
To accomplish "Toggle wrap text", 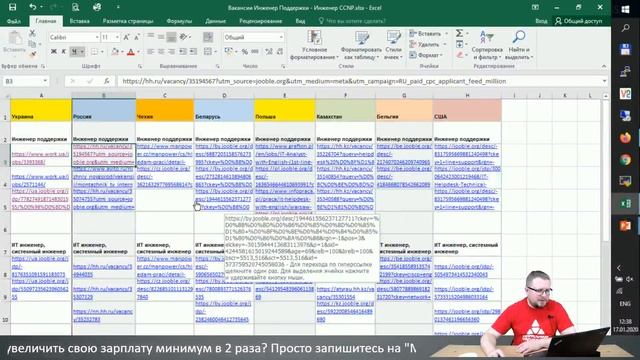I will (x=208, y=37).
